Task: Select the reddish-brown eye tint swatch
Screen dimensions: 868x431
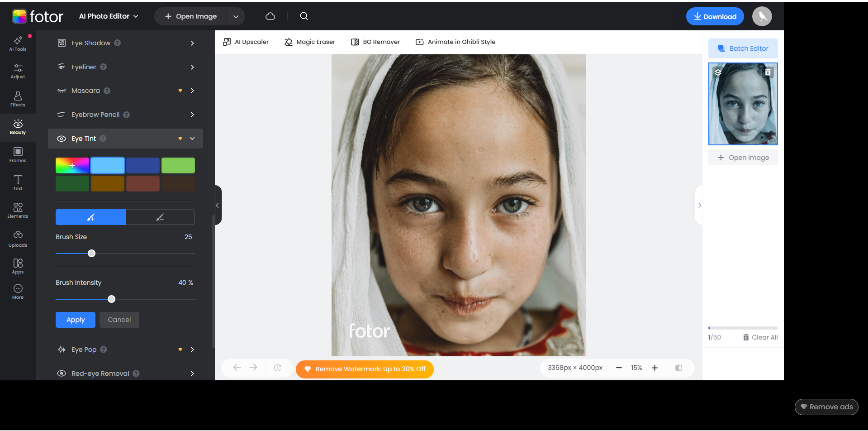Action: tap(143, 183)
